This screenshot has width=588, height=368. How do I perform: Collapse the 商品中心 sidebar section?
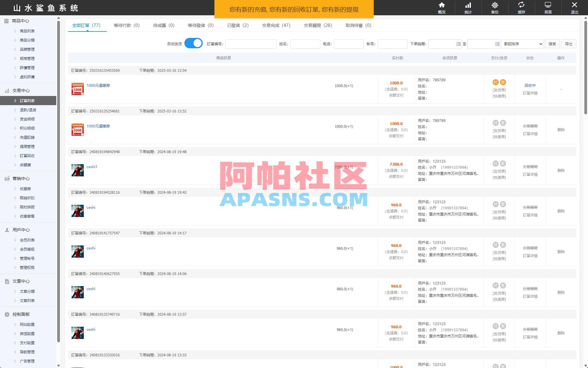[x=7, y=21]
